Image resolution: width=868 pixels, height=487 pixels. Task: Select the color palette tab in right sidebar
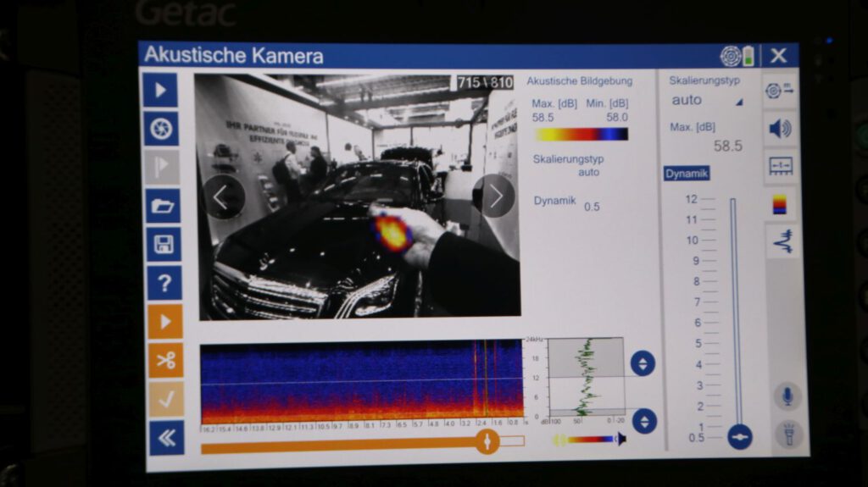click(780, 204)
